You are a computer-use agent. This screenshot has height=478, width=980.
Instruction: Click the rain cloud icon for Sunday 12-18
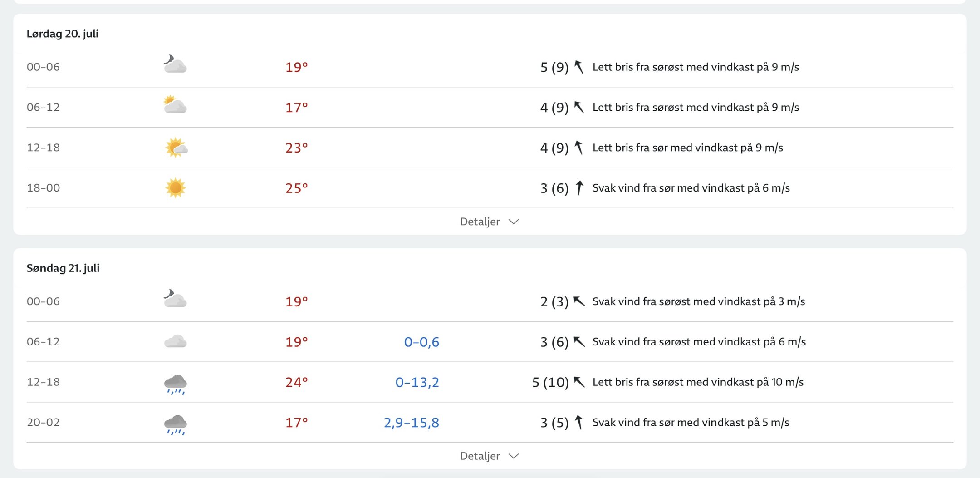pos(176,384)
